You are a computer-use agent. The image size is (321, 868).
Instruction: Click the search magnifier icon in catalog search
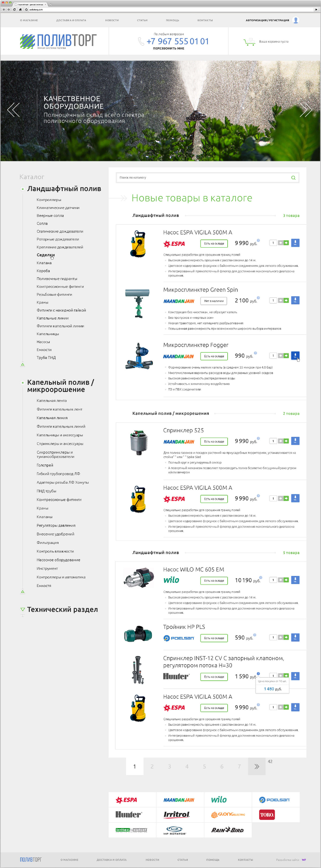[293, 177]
